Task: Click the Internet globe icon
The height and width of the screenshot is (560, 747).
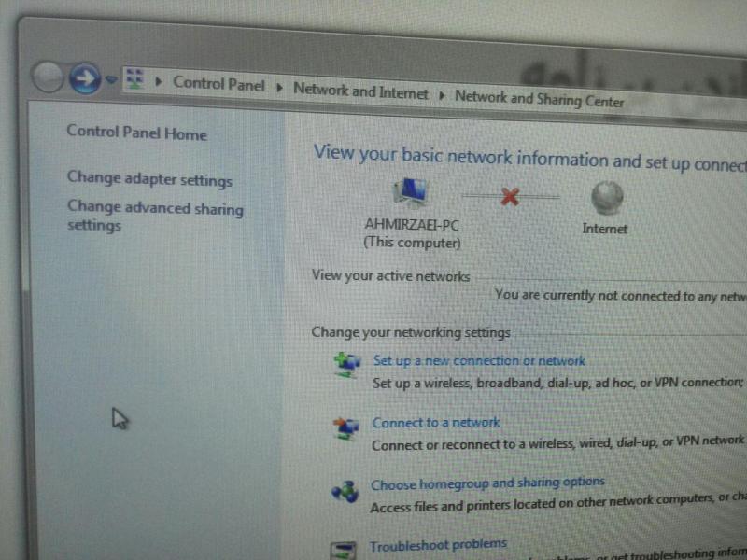Action: point(607,198)
